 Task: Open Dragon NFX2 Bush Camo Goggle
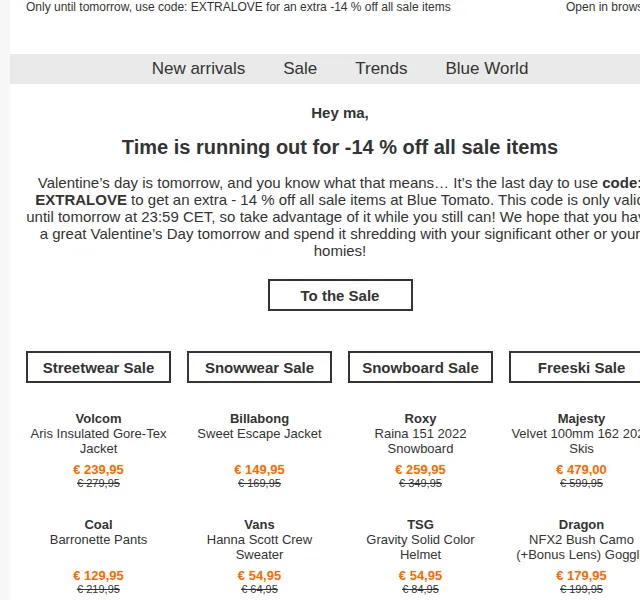point(578,540)
